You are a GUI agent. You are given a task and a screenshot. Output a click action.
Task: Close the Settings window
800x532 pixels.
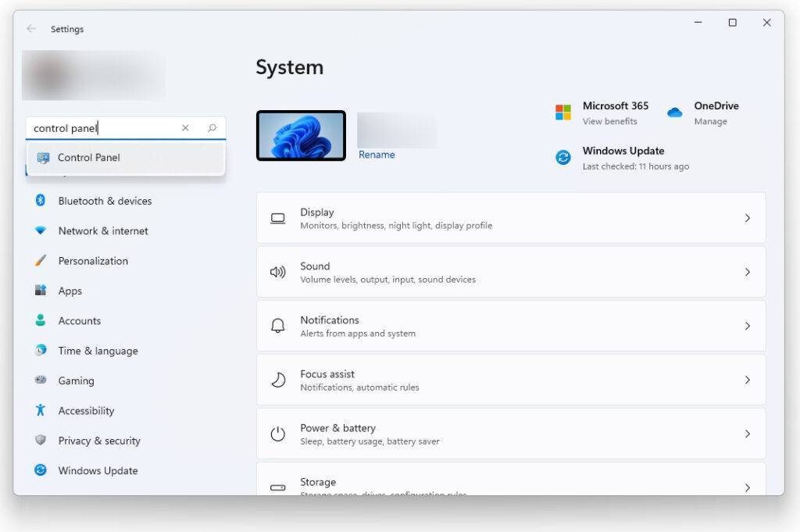click(x=766, y=23)
